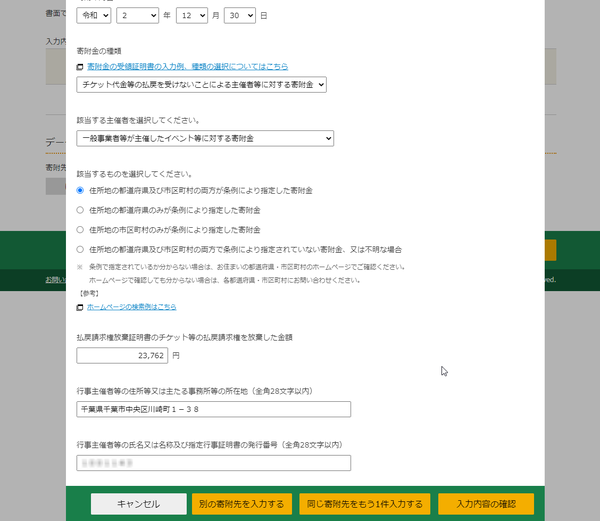600x521 pixels.
Task: Click the organizer name and certificate number field
Action: tap(213, 463)
